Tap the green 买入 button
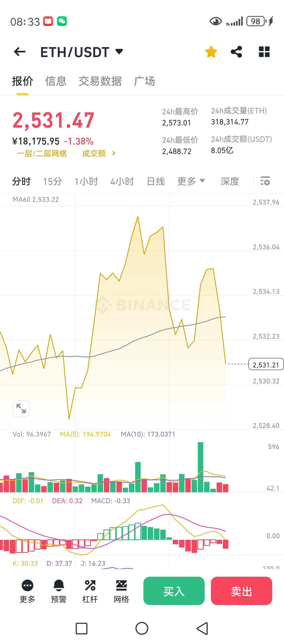284x644 pixels. pyautogui.click(x=174, y=591)
